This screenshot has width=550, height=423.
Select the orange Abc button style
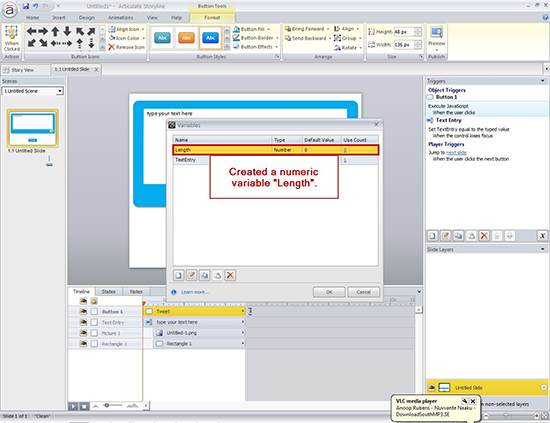coord(186,38)
